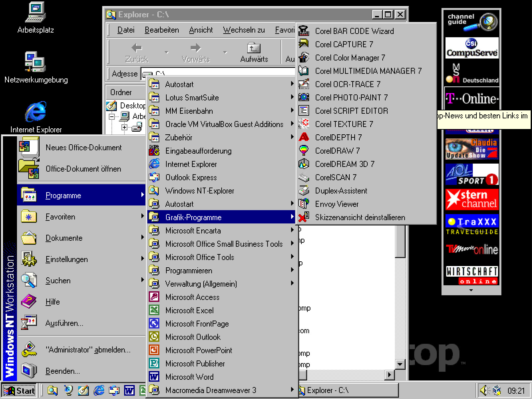Open the Dokumente start menu item
Screen dimensions: 532x399
[x=82, y=238]
